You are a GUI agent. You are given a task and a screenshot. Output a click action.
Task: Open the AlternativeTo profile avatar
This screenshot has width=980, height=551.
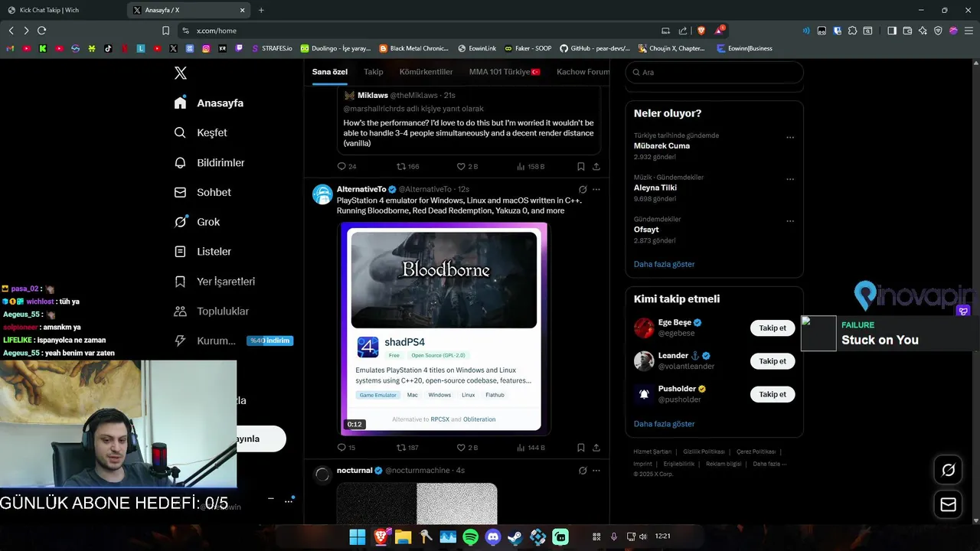pos(322,194)
